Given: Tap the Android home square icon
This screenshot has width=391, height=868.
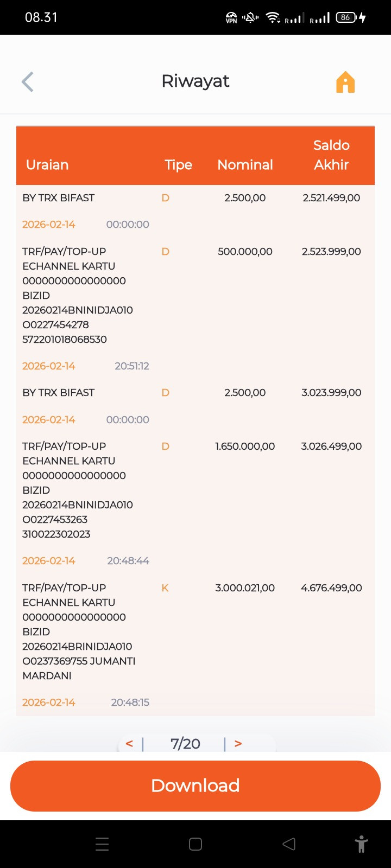Looking at the screenshot, I should pyautogui.click(x=195, y=844).
